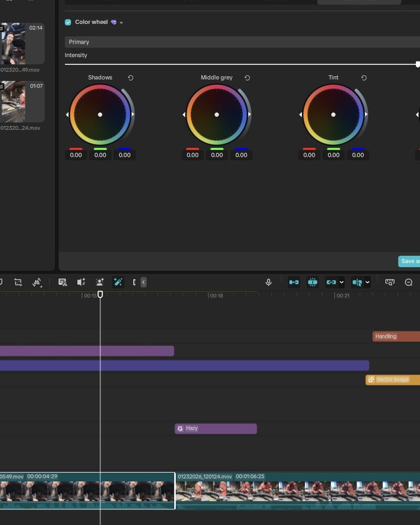Reset the Shadows color wheel

[x=131, y=78]
